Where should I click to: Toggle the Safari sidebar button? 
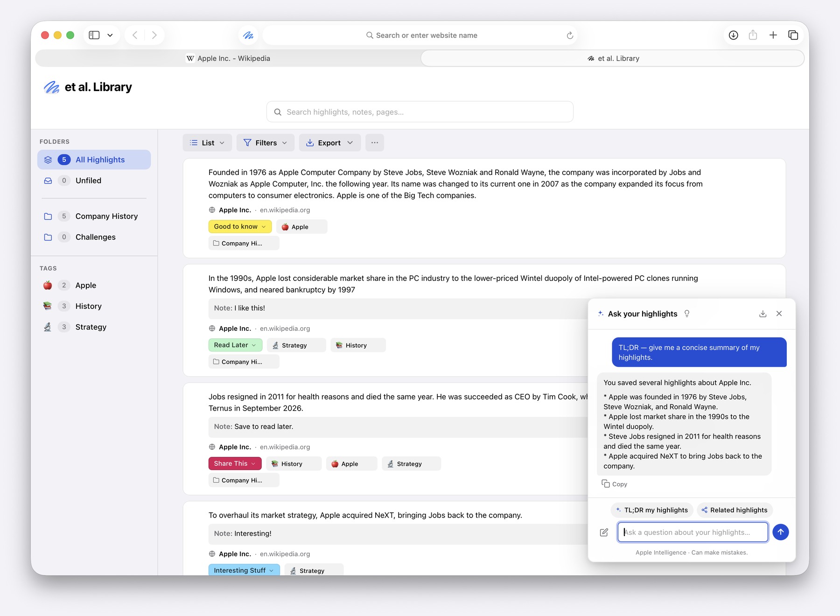coord(94,35)
